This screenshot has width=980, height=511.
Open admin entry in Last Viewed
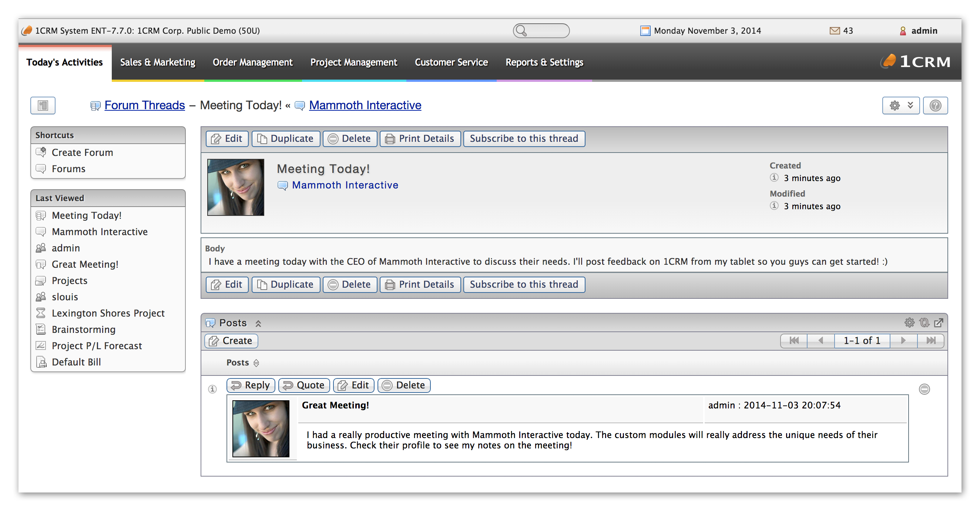click(66, 248)
